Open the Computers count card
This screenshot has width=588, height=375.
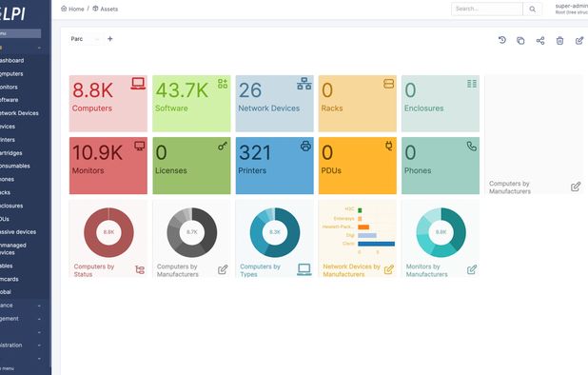click(x=108, y=104)
